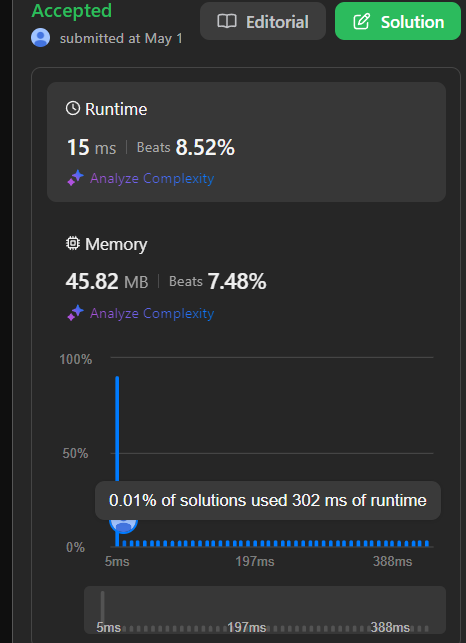Image resolution: width=466 pixels, height=643 pixels.
Task: Click the pencil edit icon on Solution
Action: pyautogui.click(x=361, y=21)
